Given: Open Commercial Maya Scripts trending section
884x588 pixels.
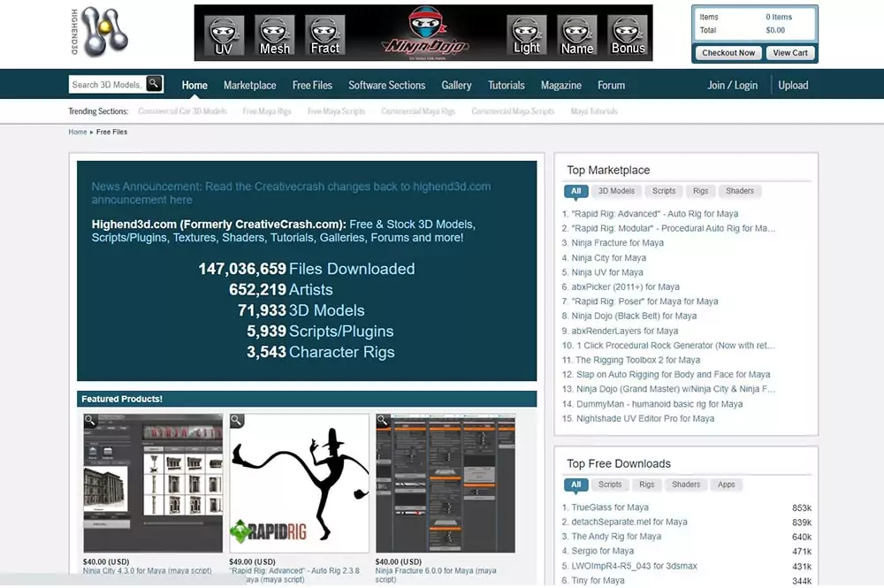Looking at the screenshot, I should (513, 111).
